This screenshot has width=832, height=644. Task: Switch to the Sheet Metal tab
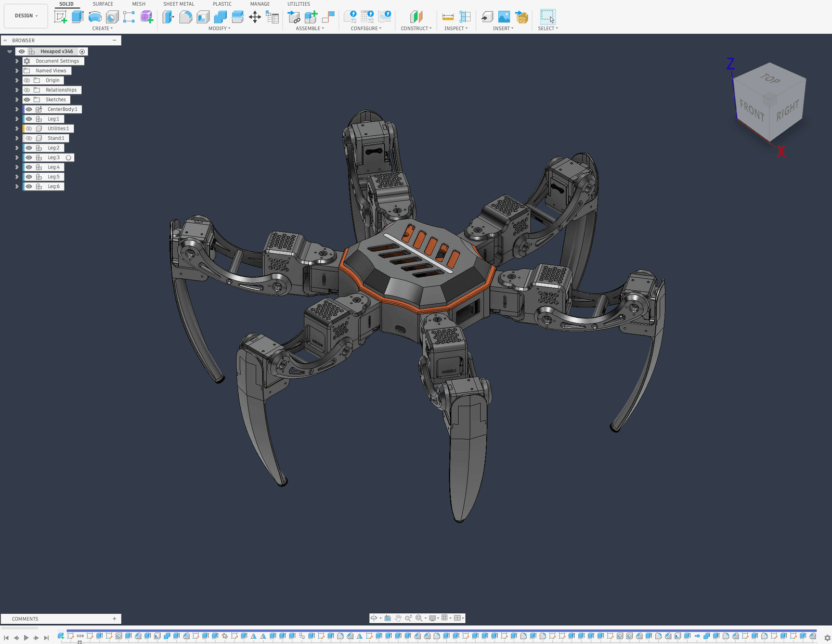click(179, 4)
